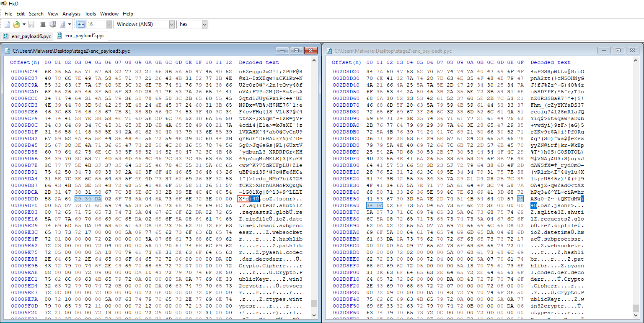Toggle adaptive bytes-per-row width button
The height and width of the screenshot is (323, 644).
[81, 24]
